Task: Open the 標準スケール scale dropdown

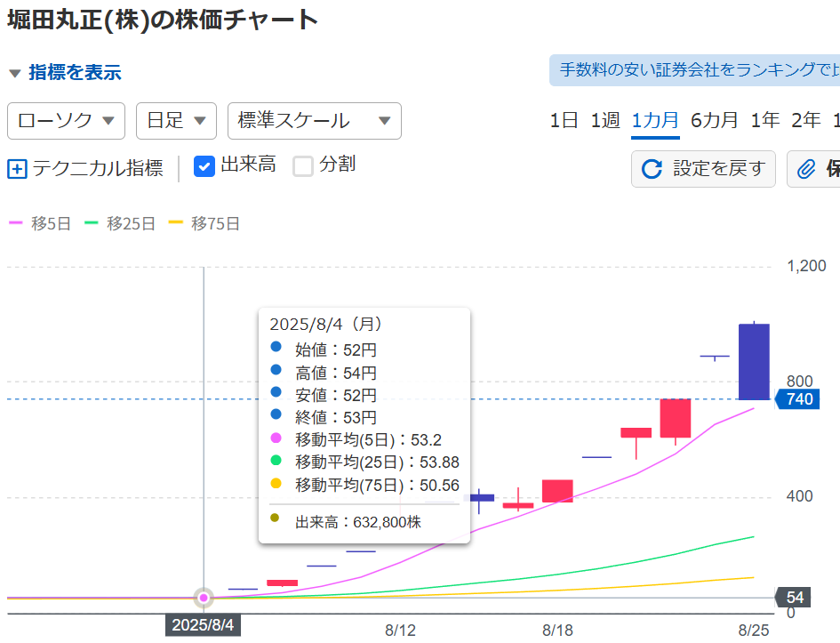Action: coord(314,121)
